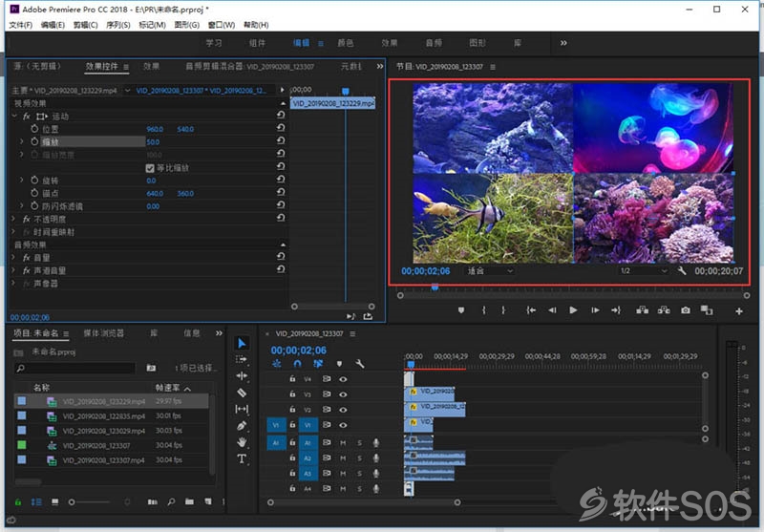Viewport: 764px width, 532px height.
Task: Switch project panel to icon view
Action: 54,501
